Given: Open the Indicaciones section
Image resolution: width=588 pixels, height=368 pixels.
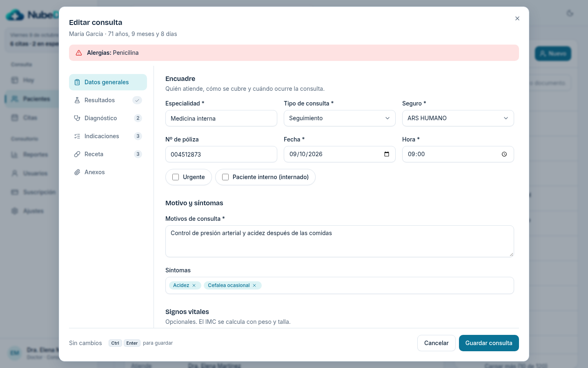Looking at the screenshot, I should (x=108, y=136).
